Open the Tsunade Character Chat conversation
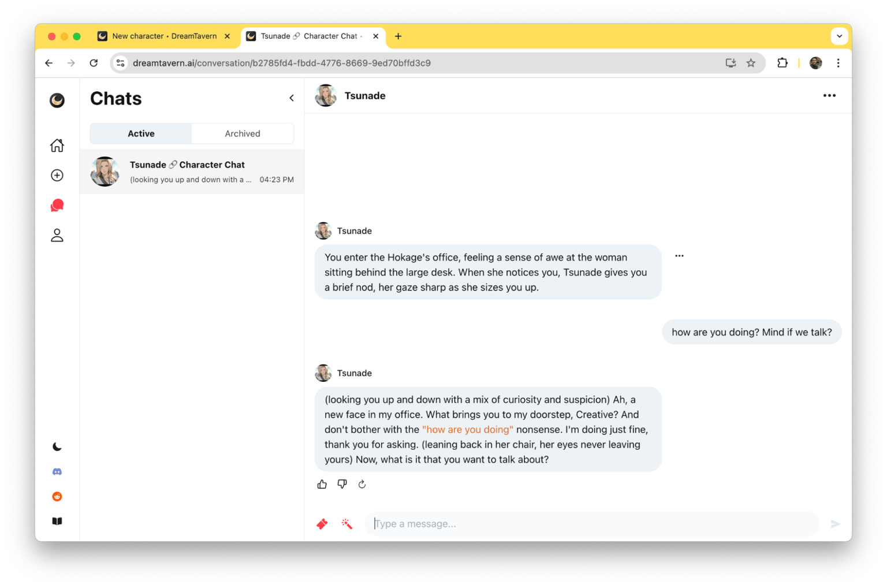Viewport: 887px width, 588px height. 192,172
